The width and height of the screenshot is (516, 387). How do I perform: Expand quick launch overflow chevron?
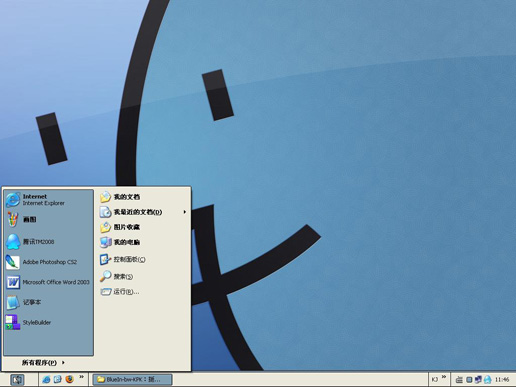81,377
